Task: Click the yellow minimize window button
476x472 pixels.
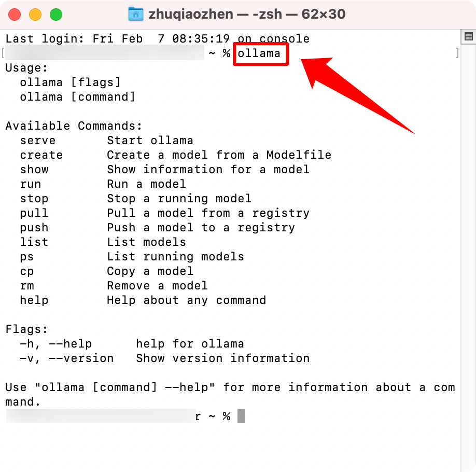Action: click(x=35, y=15)
